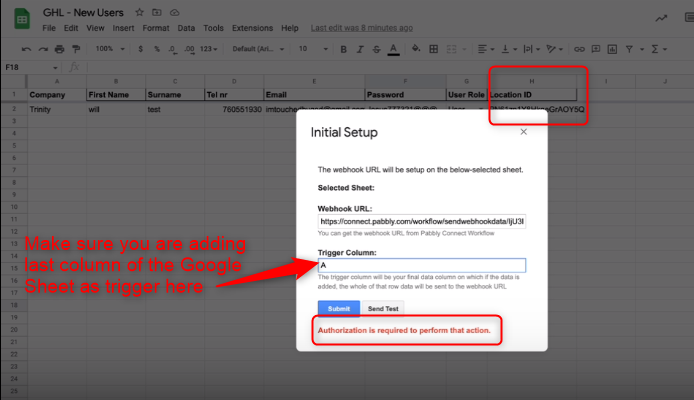Click the Redo icon in toolbar

pyautogui.click(x=43, y=49)
